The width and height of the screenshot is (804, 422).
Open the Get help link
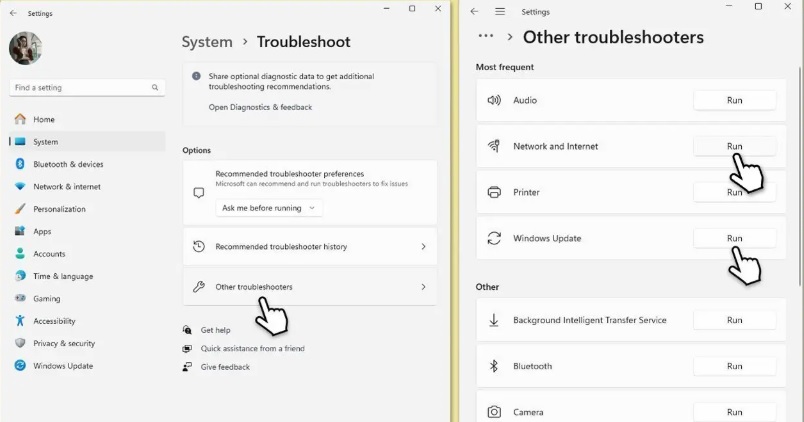pyautogui.click(x=215, y=330)
